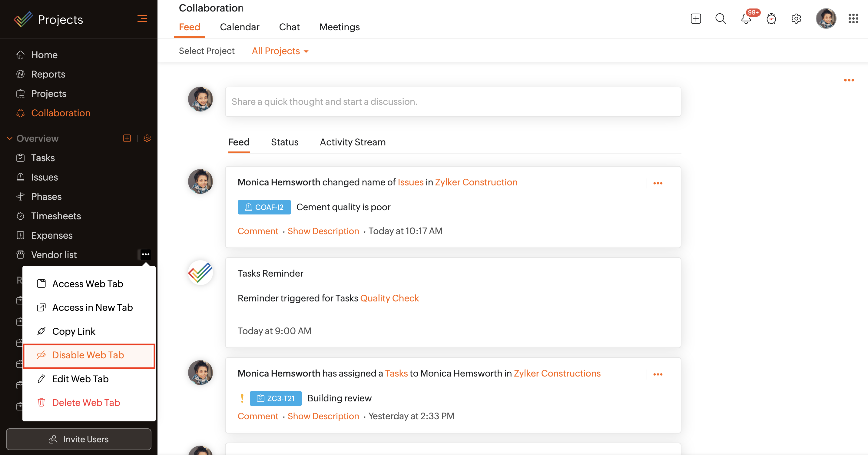Screen dimensions: 868x455
Task: Open the settings gear in top bar
Action: 796,19
